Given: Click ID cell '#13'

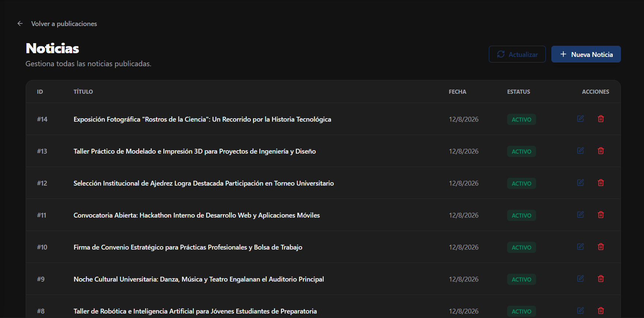Looking at the screenshot, I should (42, 151).
